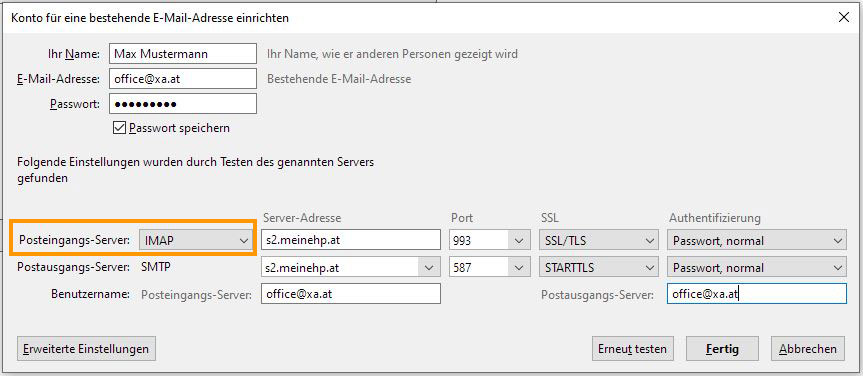
Task: Select the Passwort input field
Action: [183, 103]
